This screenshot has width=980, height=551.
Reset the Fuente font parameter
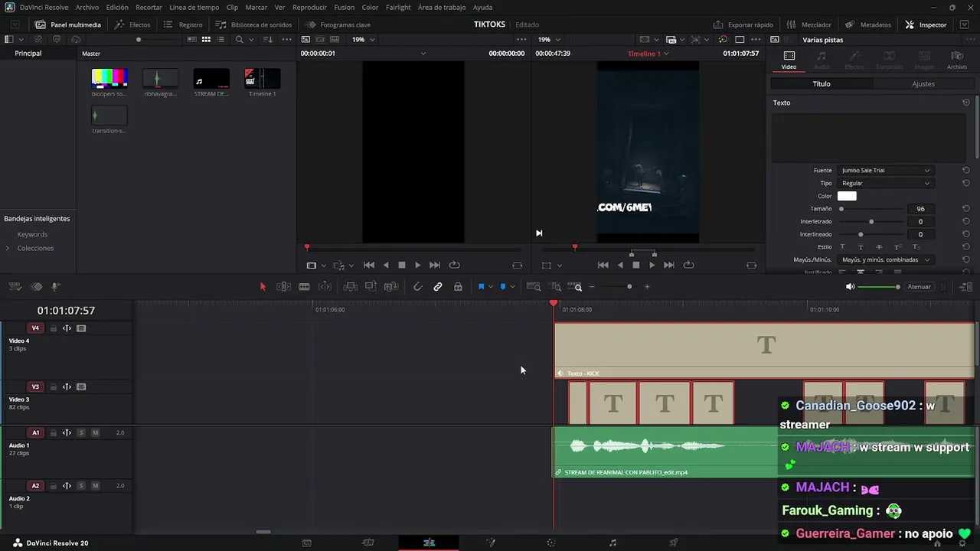click(966, 171)
